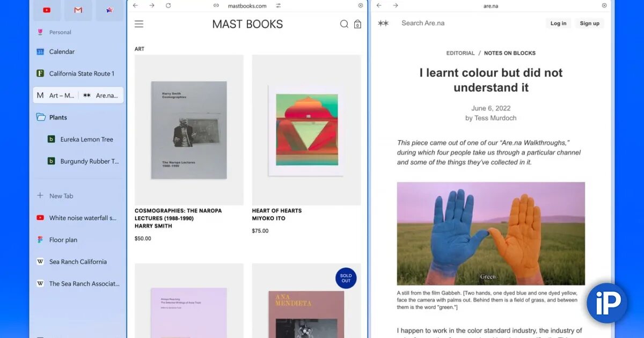Switch to Floor plan tab
Screen dimensions: 644x338
point(78,240)
